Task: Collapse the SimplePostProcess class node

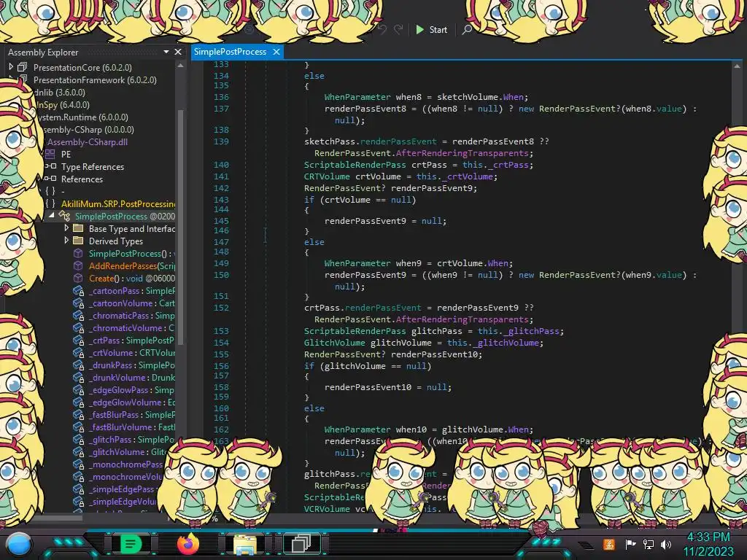Action: 52,216
